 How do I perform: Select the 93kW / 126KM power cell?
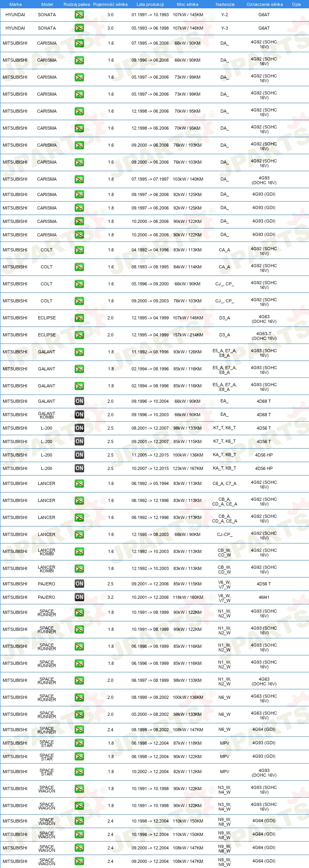tap(188, 352)
